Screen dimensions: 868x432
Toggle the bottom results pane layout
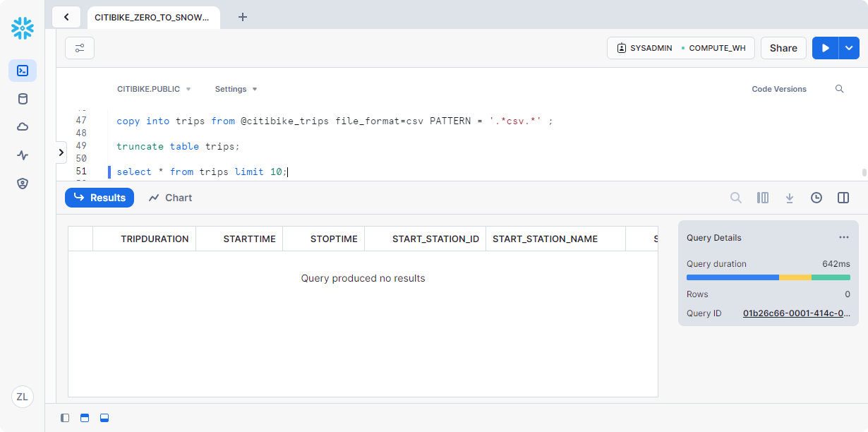click(104, 418)
